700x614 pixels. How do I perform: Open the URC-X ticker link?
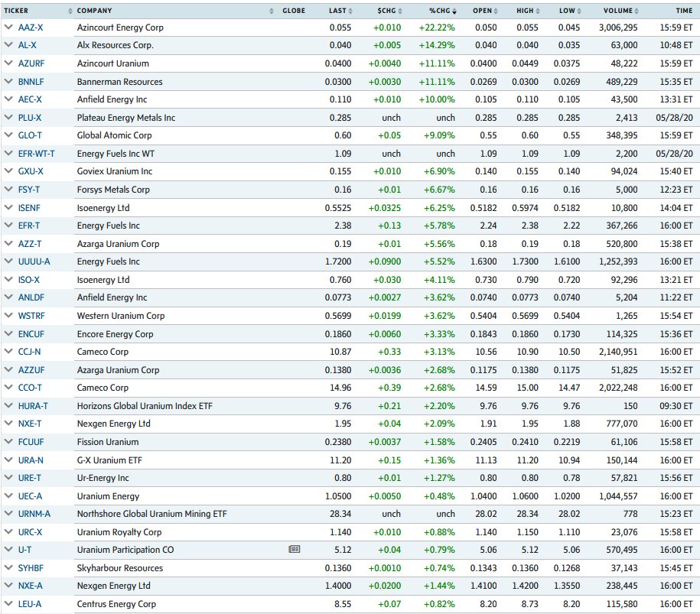30,532
